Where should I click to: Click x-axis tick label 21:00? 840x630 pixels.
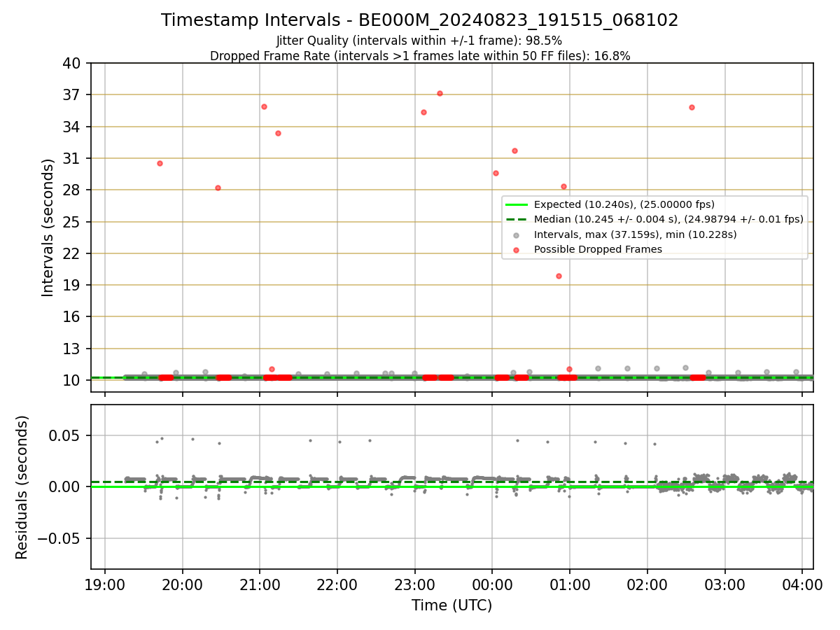click(x=260, y=584)
